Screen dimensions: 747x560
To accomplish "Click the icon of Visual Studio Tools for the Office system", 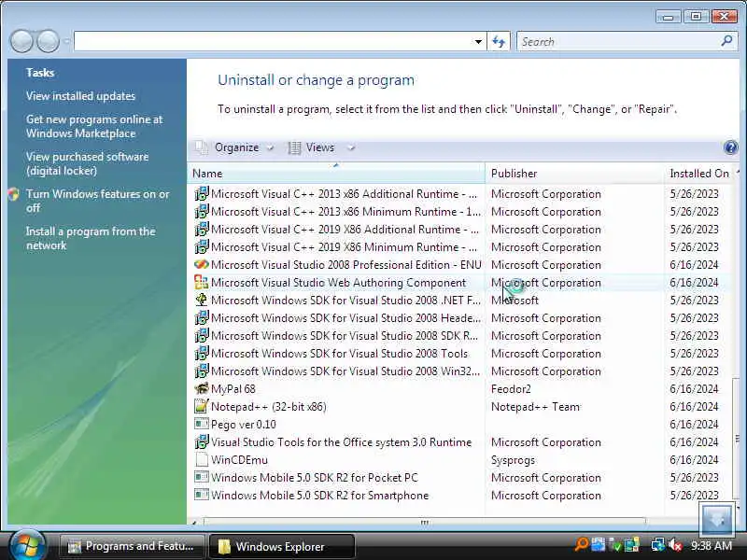I will click(x=202, y=441).
